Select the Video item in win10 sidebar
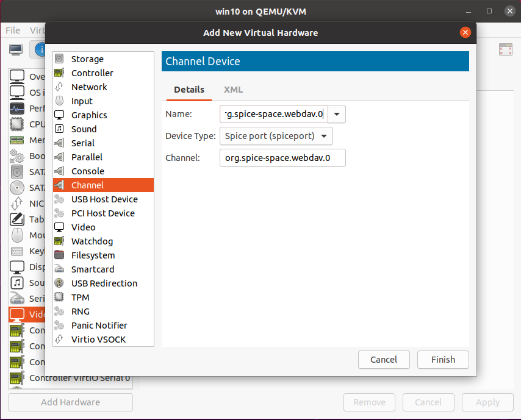The width and height of the screenshot is (521, 420). pyautogui.click(x=27, y=314)
